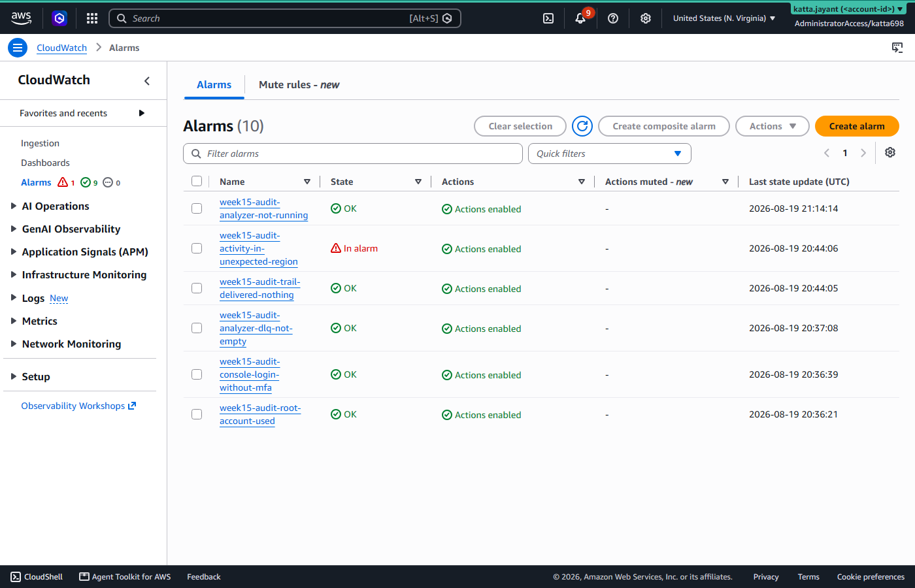Screen dimensions: 915x588
Task: Open Ingestion in the sidebar
Action: click(x=40, y=143)
